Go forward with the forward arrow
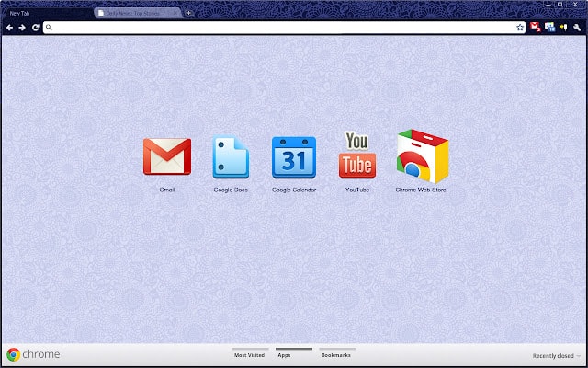This screenshot has height=368, width=588. pyautogui.click(x=22, y=28)
